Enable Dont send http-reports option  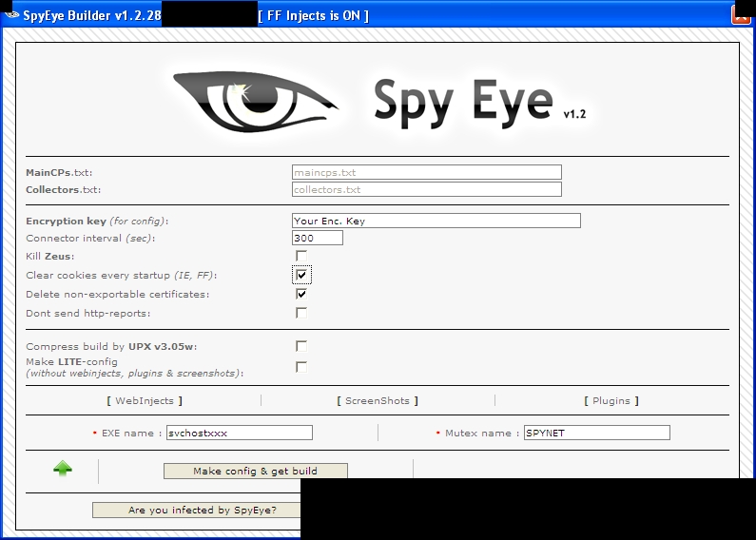pos(301,313)
